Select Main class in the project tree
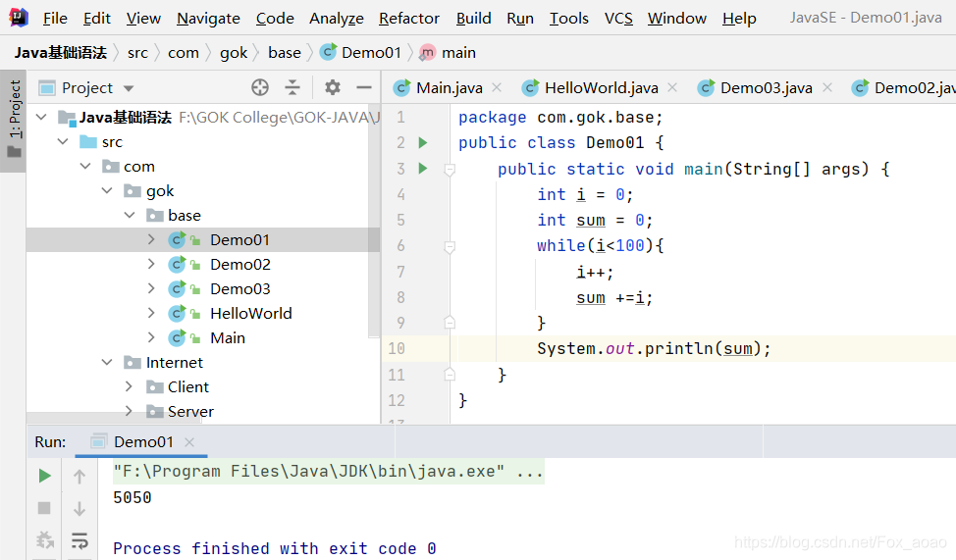The height and width of the screenshot is (560, 956). pyautogui.click(x=228, y=337)
